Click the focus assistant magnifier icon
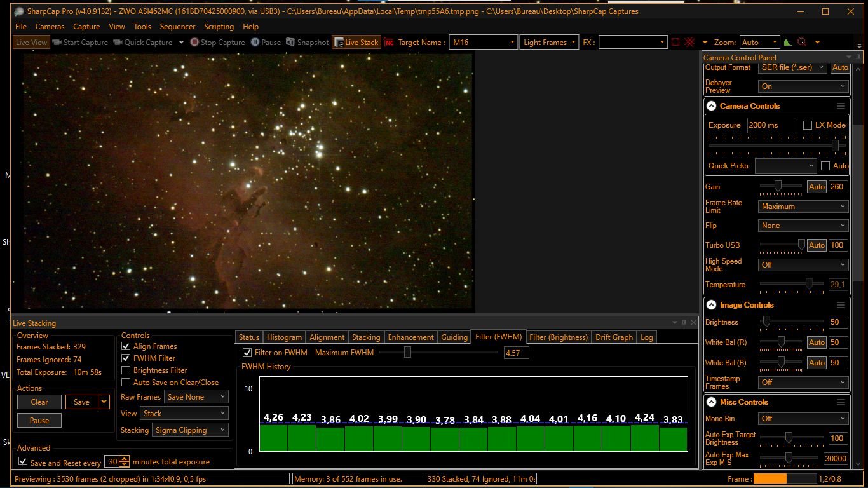868x488 pixels. 802,43
